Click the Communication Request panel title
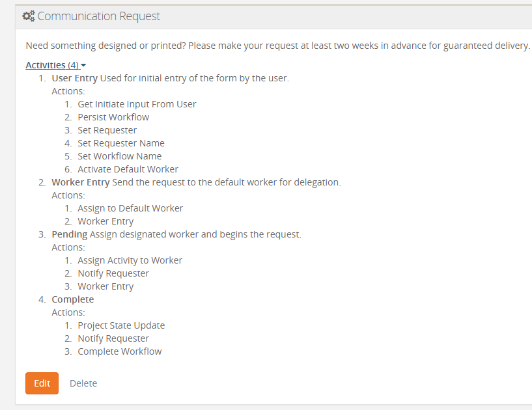The image size is (532, 410). point(99,16)
